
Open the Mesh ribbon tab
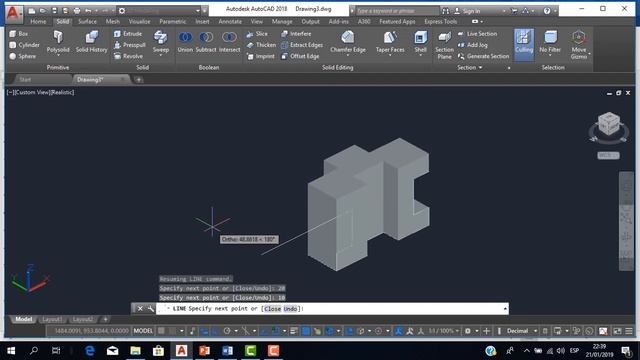click(x=113, y=21)
